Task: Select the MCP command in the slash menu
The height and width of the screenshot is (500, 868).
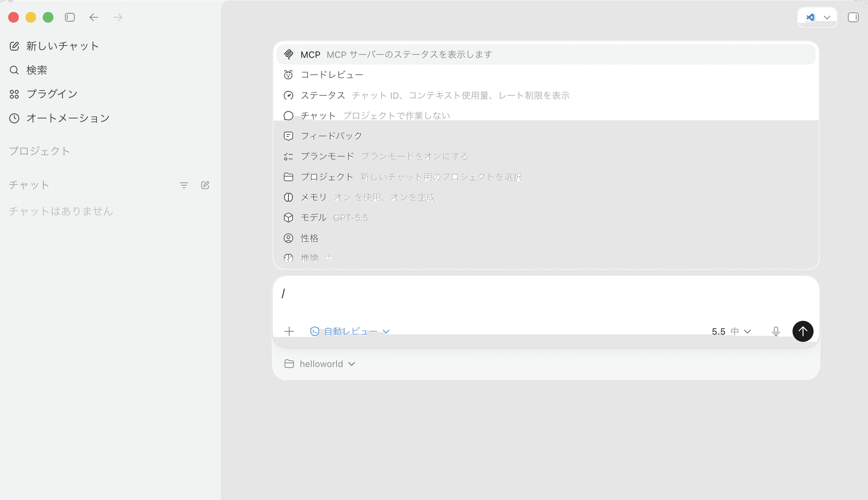Action: [x=546, y=54]
